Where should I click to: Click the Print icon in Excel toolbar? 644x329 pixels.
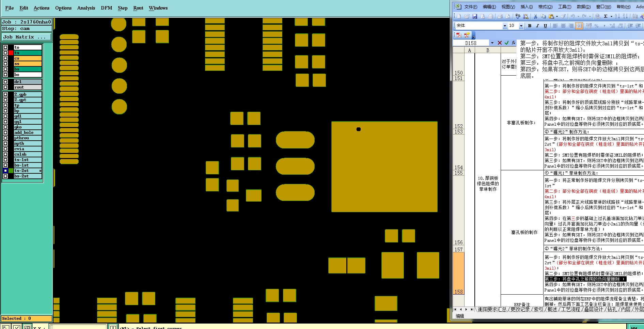(500, 16)
